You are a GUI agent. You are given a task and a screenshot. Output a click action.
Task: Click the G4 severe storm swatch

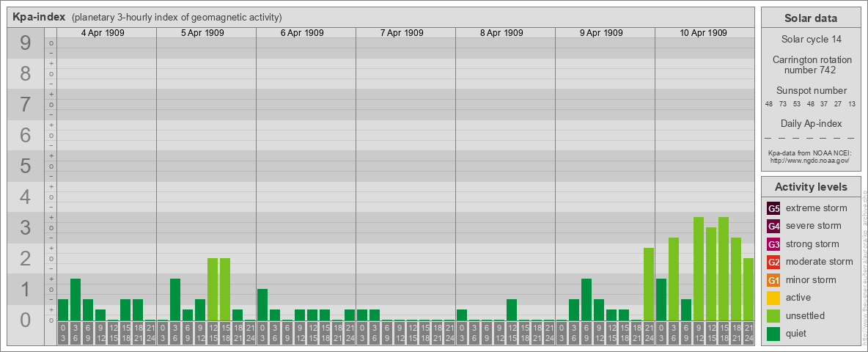tap(773, 226)
